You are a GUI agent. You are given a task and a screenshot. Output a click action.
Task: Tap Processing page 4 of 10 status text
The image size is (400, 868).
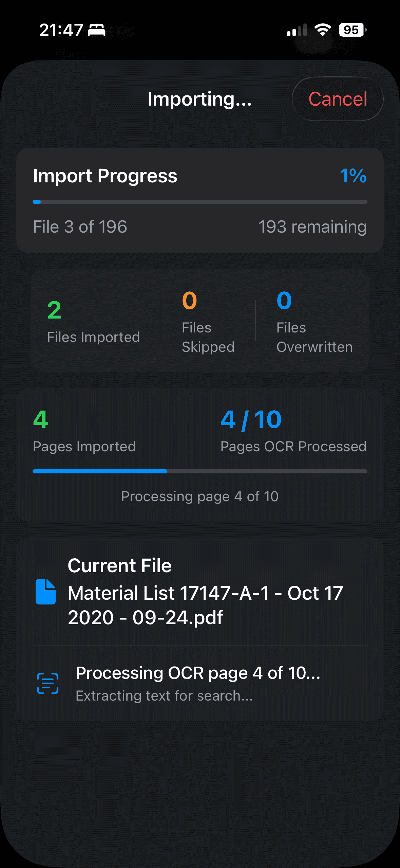point(199,496)
